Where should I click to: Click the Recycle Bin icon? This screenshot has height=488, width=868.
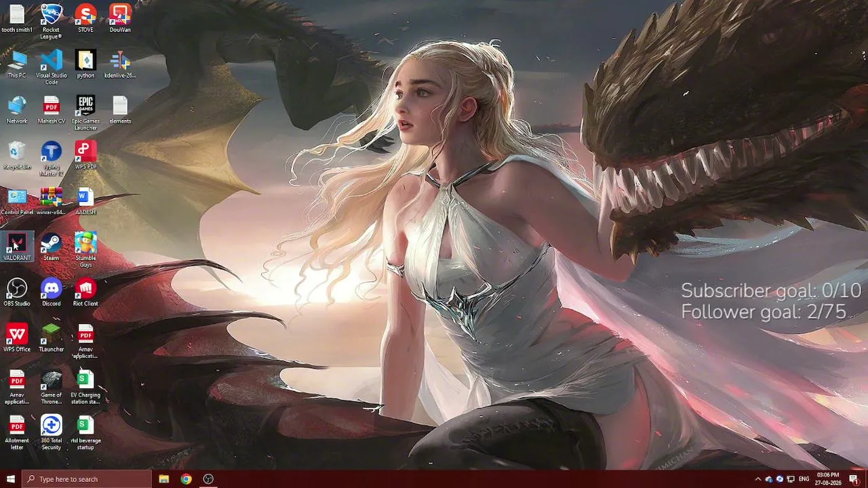17,155
